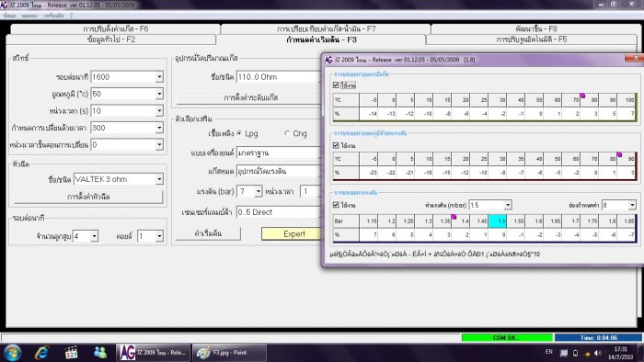The height and width of the screenshot is (362, 644).
Task: Open the Messenger people icon in taskbar
Action: point(100,352)
